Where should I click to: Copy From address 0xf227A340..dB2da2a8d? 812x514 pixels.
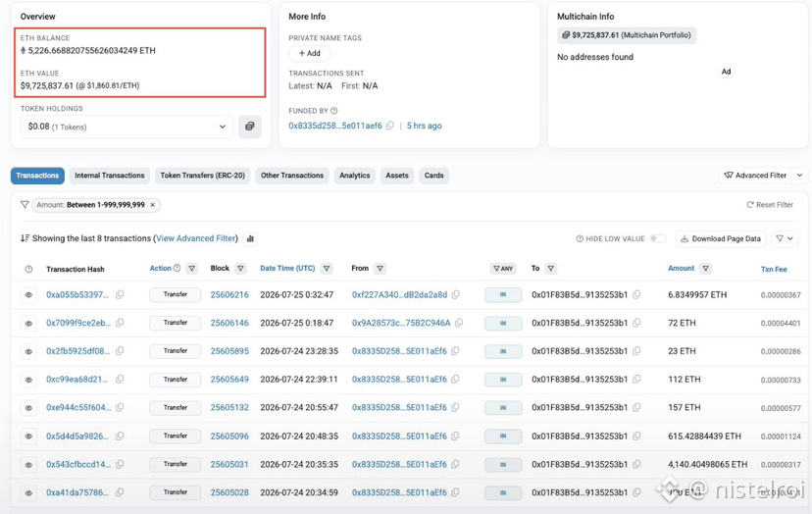456,294
